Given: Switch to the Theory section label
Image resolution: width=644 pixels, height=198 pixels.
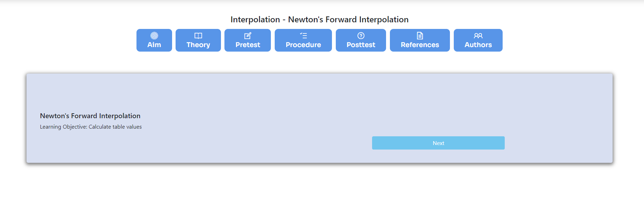Looking at the screenshot, I should tap(198, 45).
